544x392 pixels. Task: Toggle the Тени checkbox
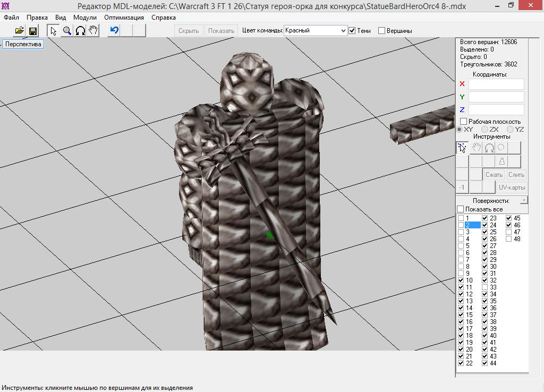[x=352, y=31]
